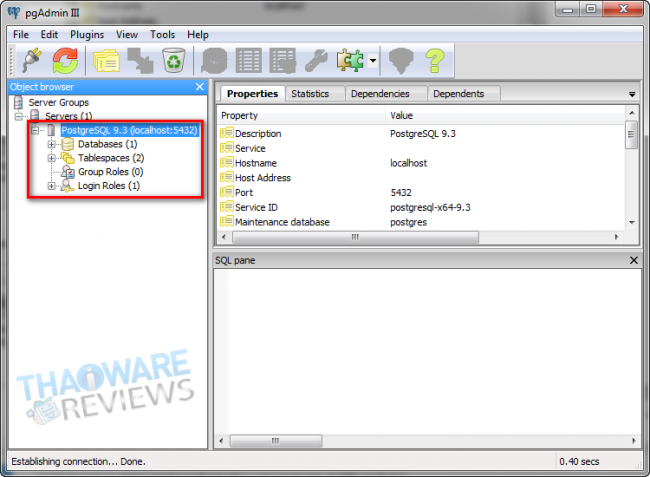Open the SQL query tool icon
650x477 pixels.
point(214,61)
